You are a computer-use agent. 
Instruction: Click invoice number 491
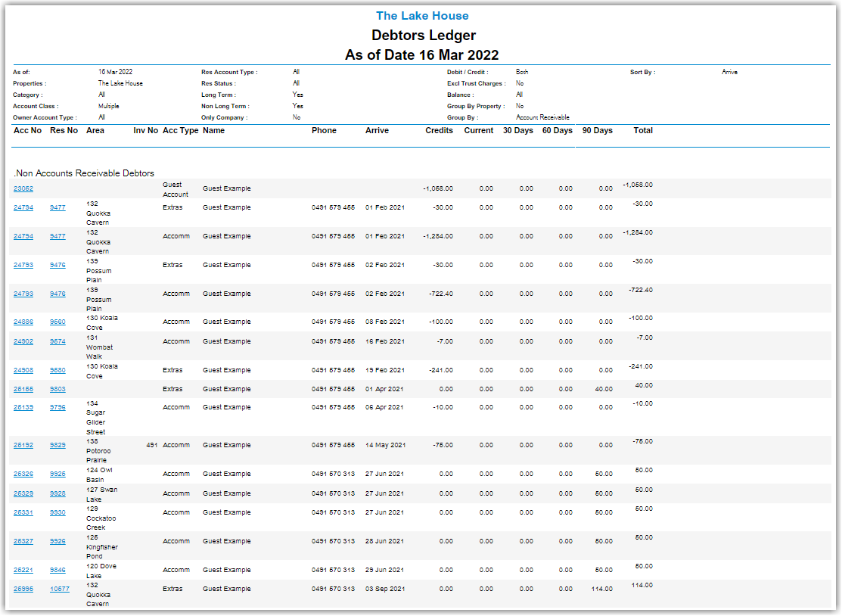[x=151, y=445]
